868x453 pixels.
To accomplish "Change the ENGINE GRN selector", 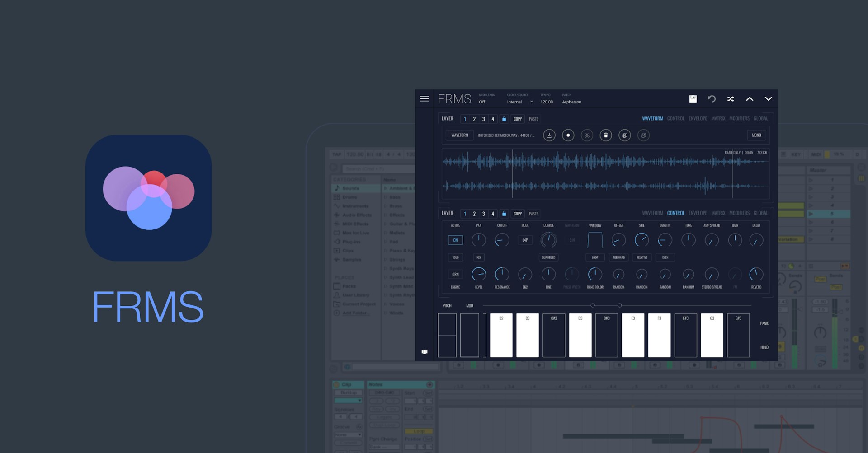I will tap(455, 274).
